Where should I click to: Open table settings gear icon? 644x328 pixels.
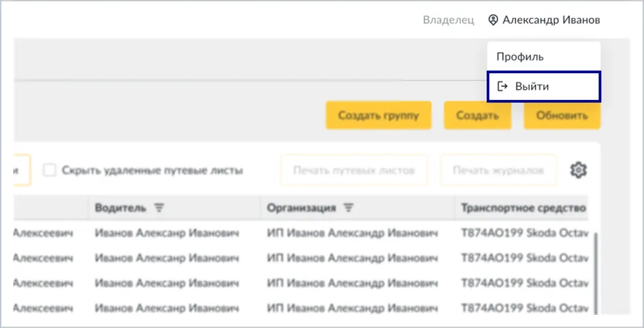[579, 170]
